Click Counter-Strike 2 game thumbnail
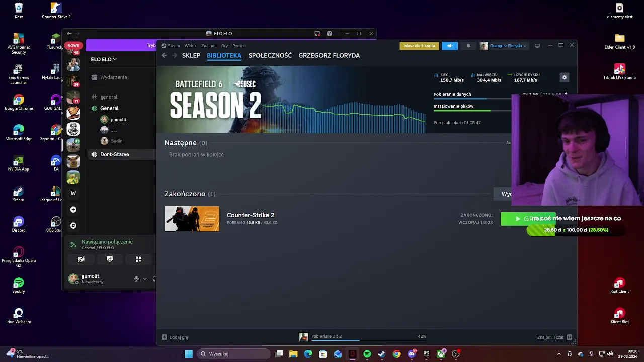 click(192, 219)
